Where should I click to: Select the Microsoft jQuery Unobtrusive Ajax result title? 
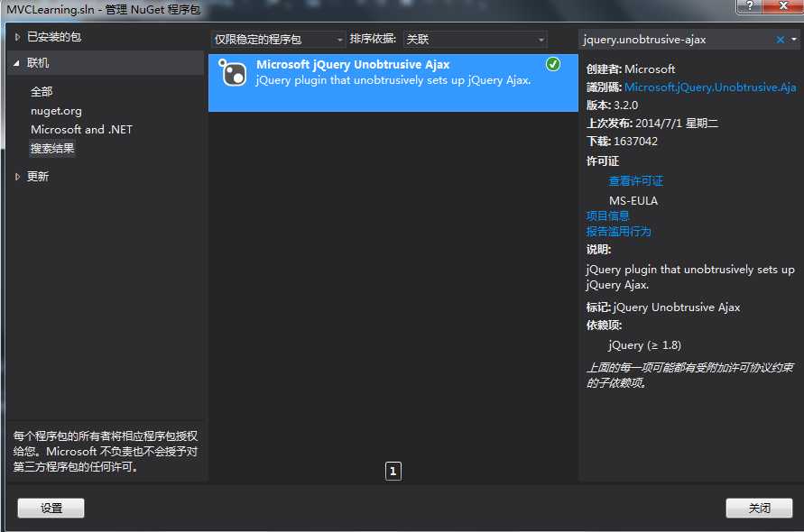coord(353,65)
